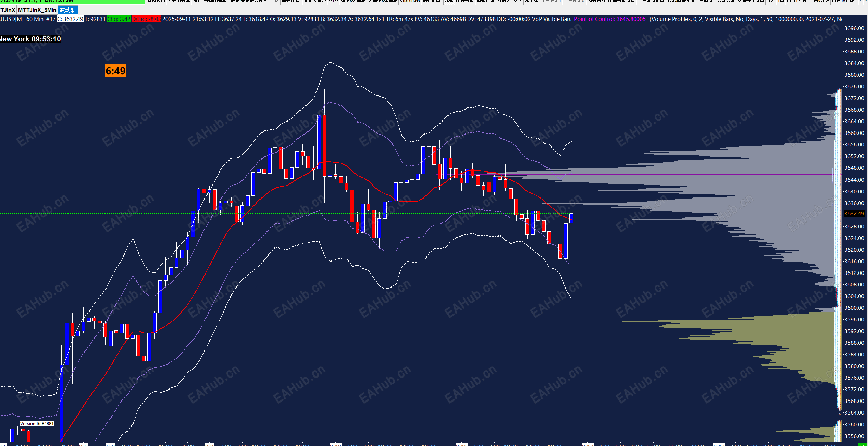
Task: Click the orange 6:49 countdown label
Action: 115,71
